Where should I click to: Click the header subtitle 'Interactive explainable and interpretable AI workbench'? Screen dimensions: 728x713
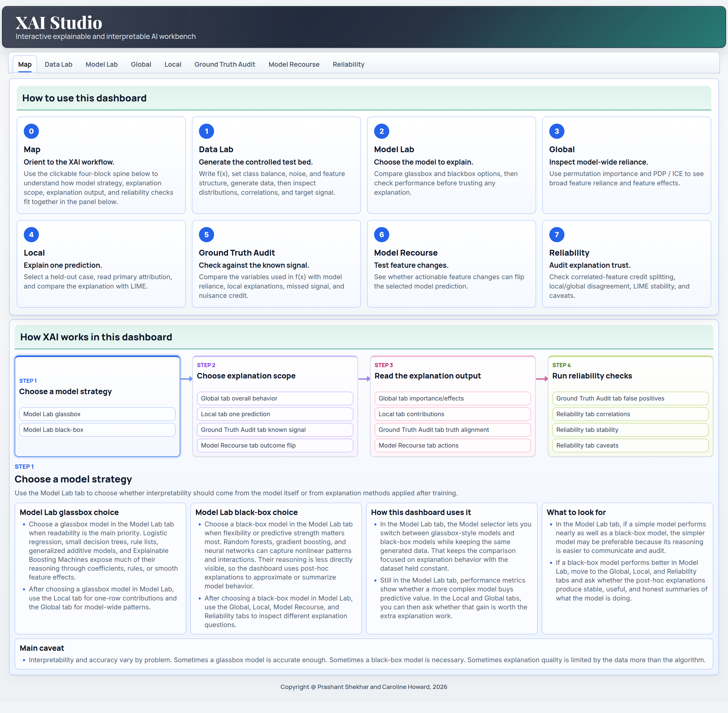(106, 36)
